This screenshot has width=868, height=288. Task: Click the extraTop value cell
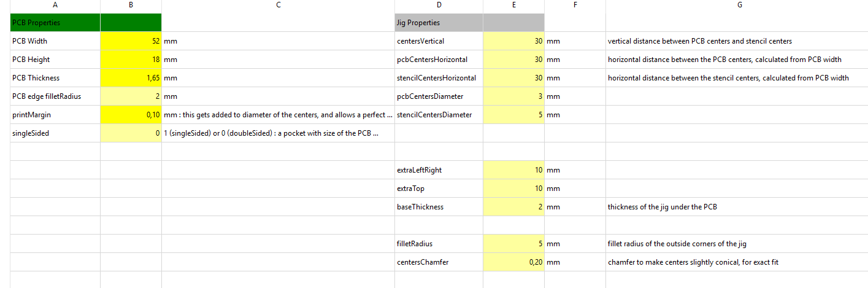pos(513,189)
